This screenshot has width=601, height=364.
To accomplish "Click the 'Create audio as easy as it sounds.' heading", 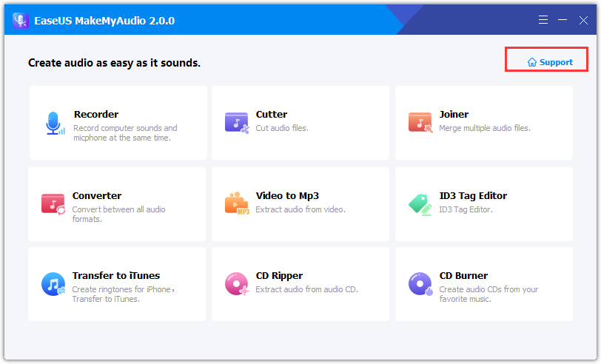I will pyautogui.click(x=114, y=62).
